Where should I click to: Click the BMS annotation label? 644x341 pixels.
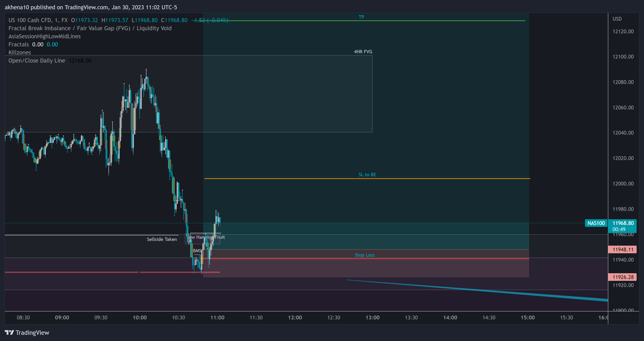pos(197,250)
